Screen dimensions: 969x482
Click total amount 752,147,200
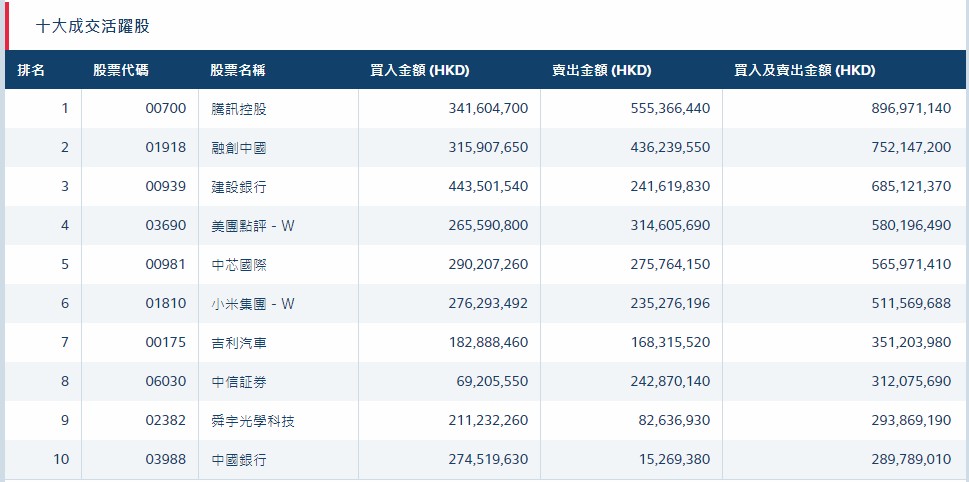point(912,148)
